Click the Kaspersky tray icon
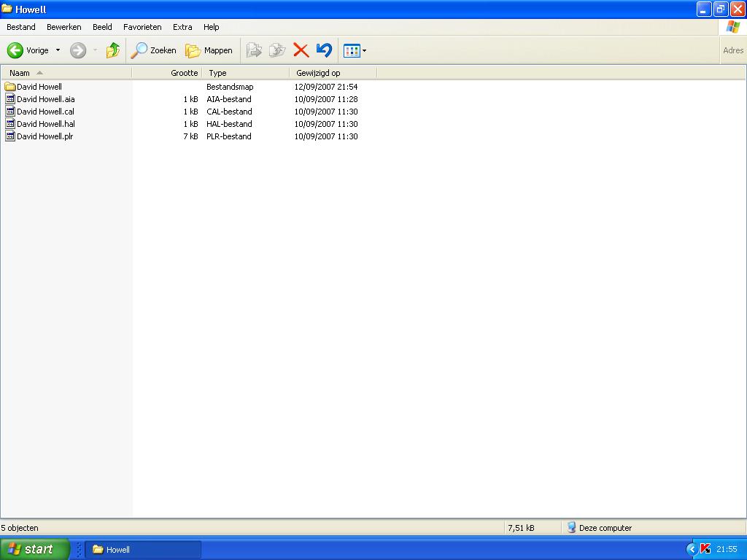 click(705, 549)
